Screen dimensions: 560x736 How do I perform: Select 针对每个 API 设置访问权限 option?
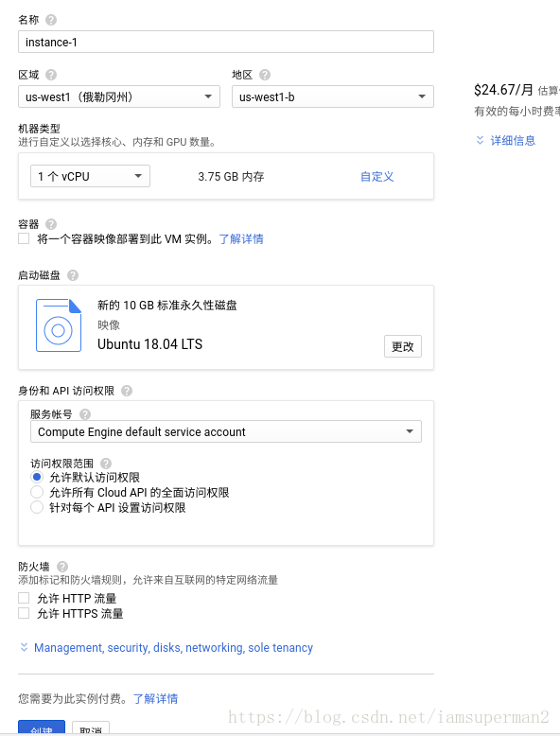[37, 507]
